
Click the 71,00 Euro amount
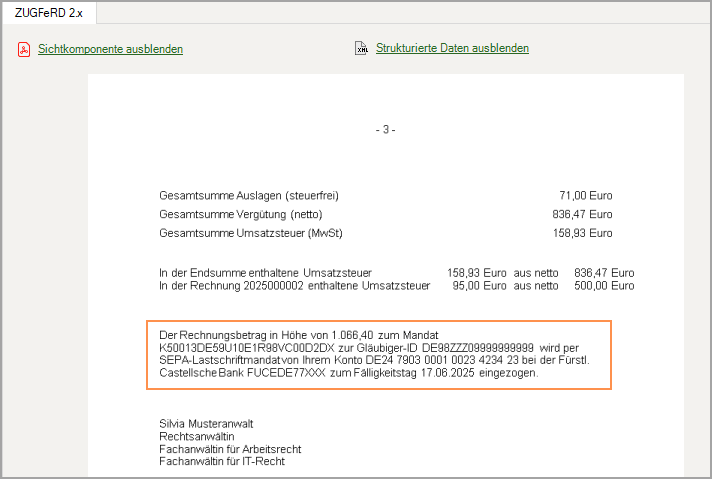pyautogui.click(x=585, y=196)
